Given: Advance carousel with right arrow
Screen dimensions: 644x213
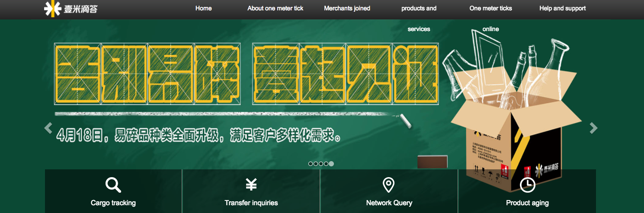Looking at the screenshot, I should coord(593,128).
